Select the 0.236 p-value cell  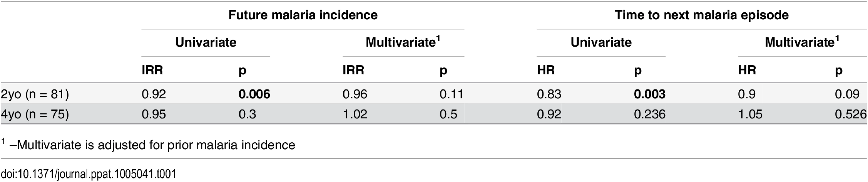tap(649, 114)
